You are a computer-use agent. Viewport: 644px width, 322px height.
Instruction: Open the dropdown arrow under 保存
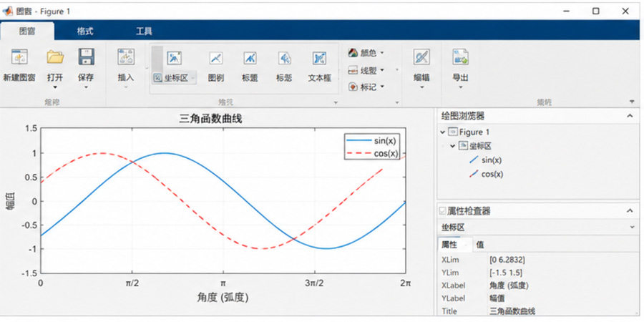[x=87, y=87]
